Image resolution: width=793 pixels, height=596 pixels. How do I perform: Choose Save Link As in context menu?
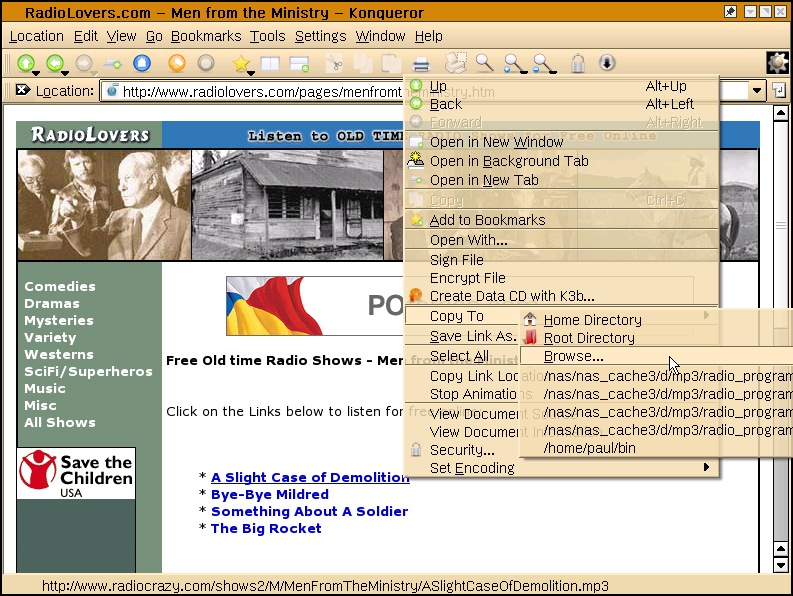463,336
